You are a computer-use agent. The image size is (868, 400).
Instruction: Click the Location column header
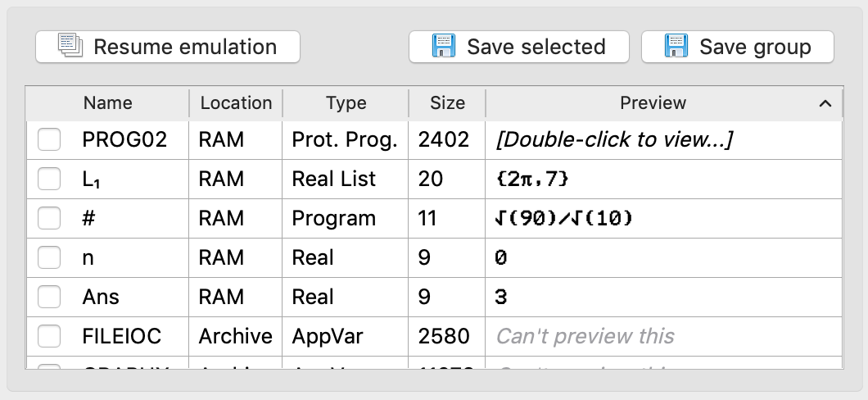click(x=236, y=103)
